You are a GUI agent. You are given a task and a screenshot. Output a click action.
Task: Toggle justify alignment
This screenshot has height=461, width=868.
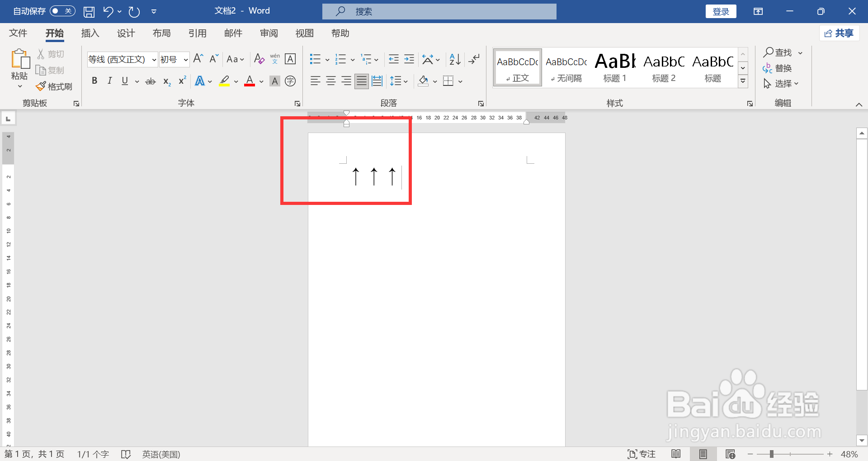click(x=362, y=81)
